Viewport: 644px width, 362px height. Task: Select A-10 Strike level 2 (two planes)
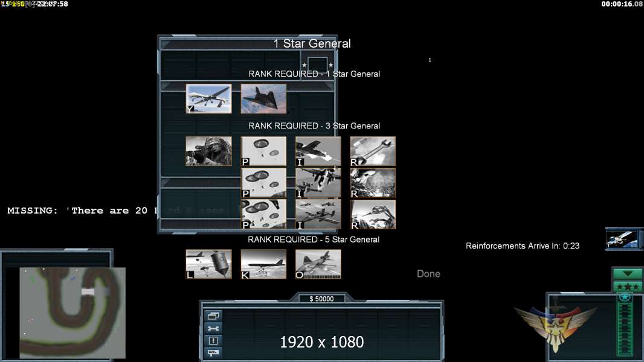318,183
